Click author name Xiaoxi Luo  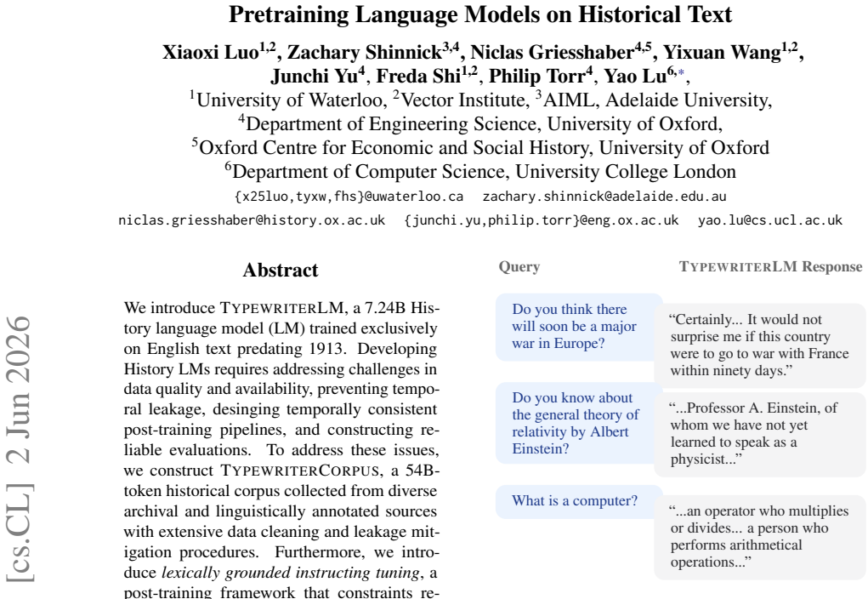210,52
